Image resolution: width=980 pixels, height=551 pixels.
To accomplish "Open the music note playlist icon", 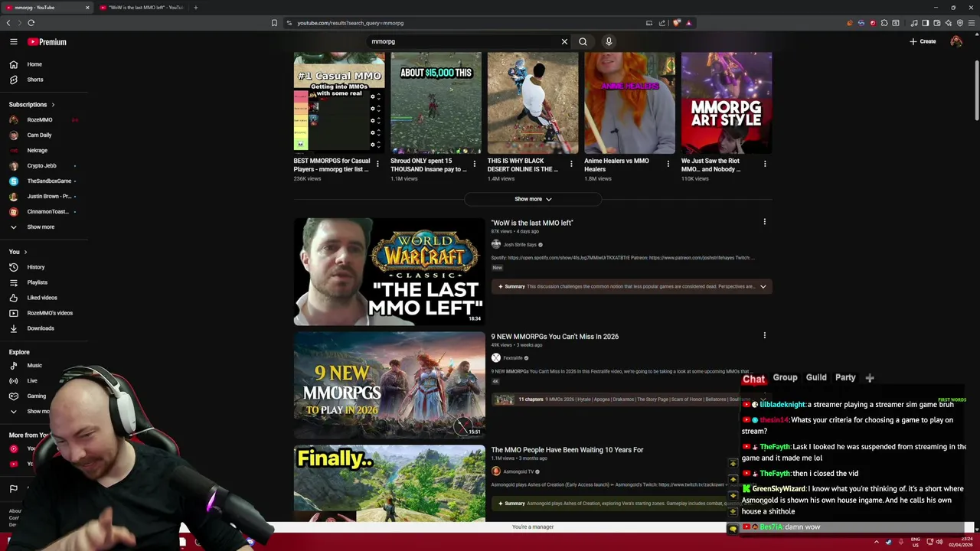I will [913, 23].
